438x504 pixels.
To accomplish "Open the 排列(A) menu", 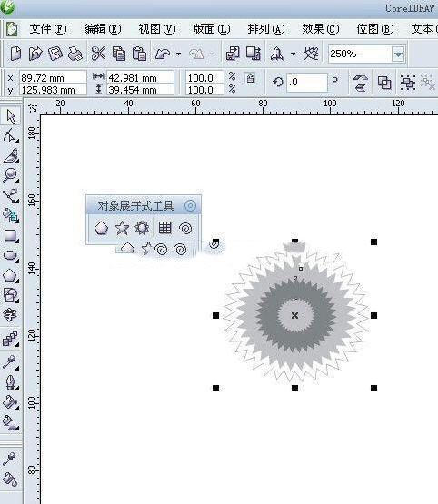I will point(266,29).
